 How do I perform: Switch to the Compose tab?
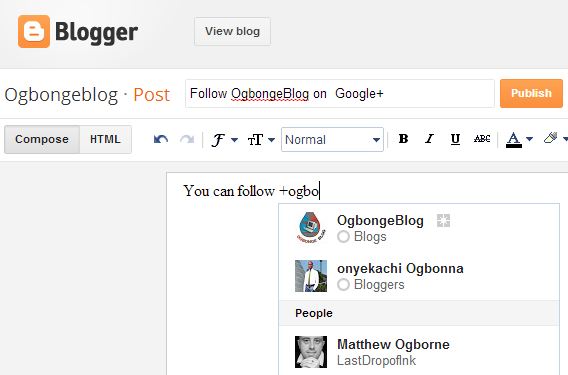coord(42,139)
